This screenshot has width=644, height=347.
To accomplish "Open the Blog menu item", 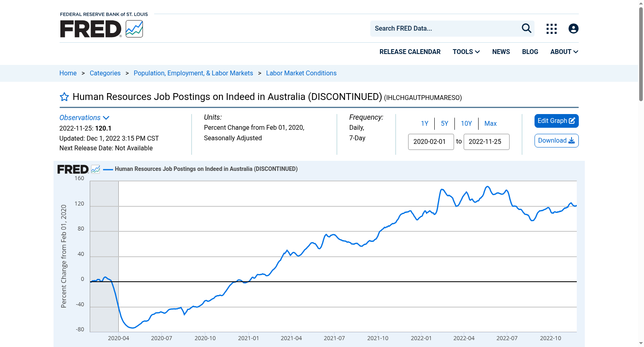I will [x=530, y=52].
